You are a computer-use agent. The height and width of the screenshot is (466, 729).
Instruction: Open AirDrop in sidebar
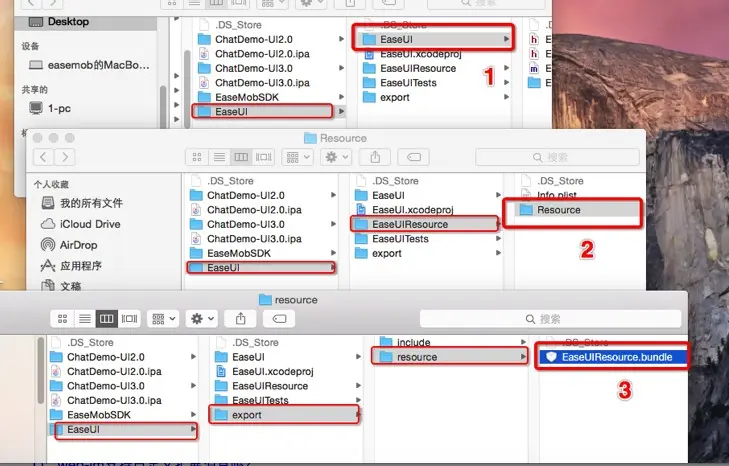tap(69, 245)
